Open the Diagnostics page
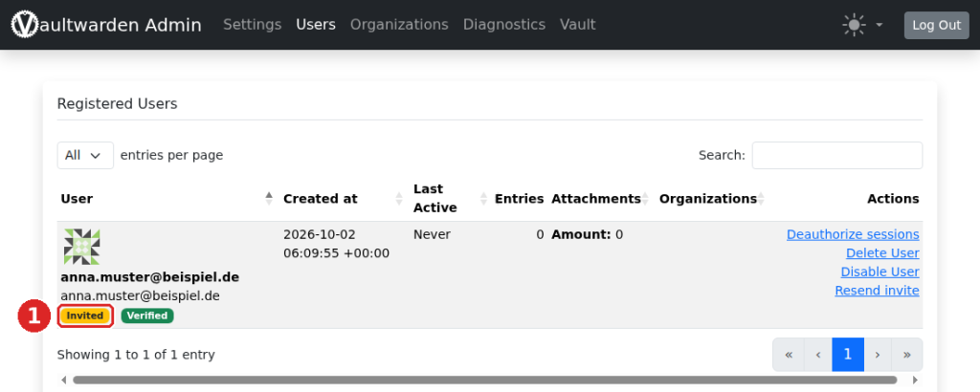This screenshot has width=980, height=392. click(x=504, y=25)
